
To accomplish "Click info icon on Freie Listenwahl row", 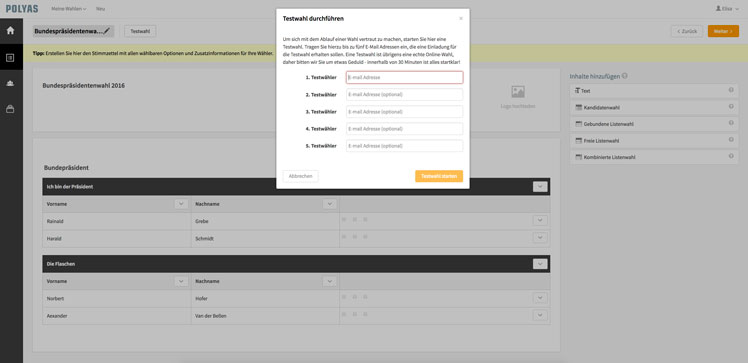I will click(x=731, y=140).
